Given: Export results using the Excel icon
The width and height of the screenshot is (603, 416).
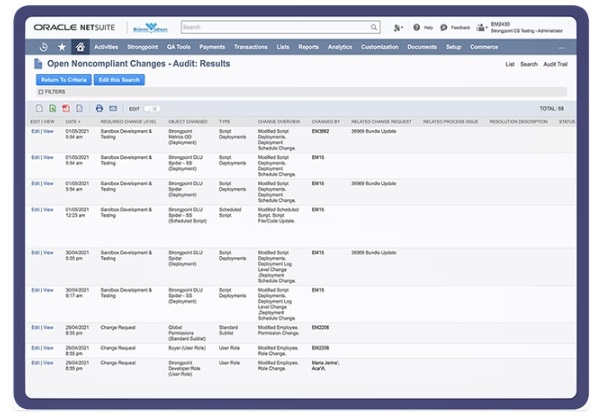Looking at the screenshot, I should point(53,108).
